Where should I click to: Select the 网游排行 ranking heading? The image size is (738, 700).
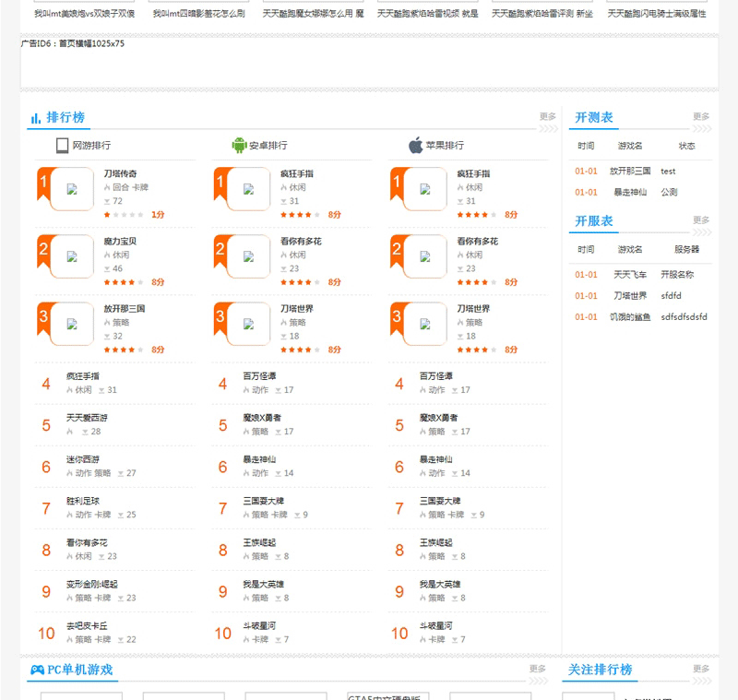click(91, 146)
